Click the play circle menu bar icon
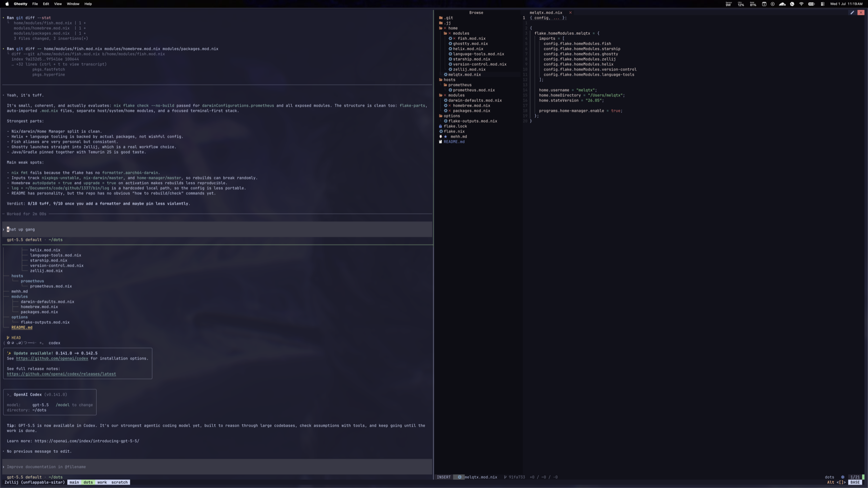This screenshot has height=488, width=868. 773,4
